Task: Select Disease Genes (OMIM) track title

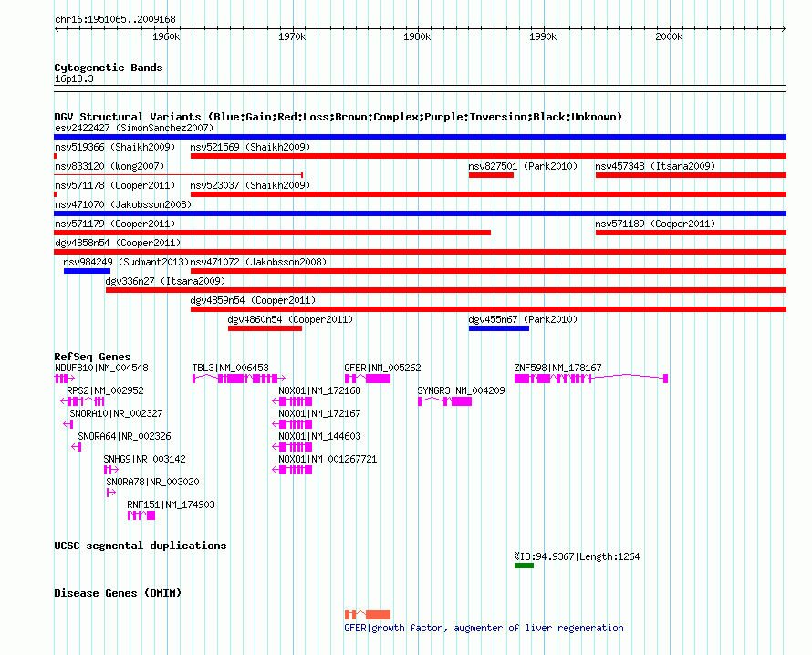Action: point(118,593)
